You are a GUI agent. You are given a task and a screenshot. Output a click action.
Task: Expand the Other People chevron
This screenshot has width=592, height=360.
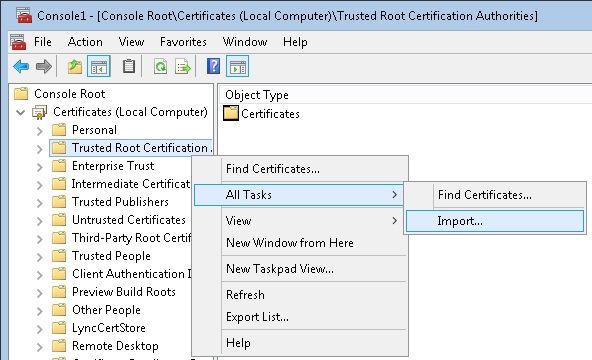click(40, 311)
